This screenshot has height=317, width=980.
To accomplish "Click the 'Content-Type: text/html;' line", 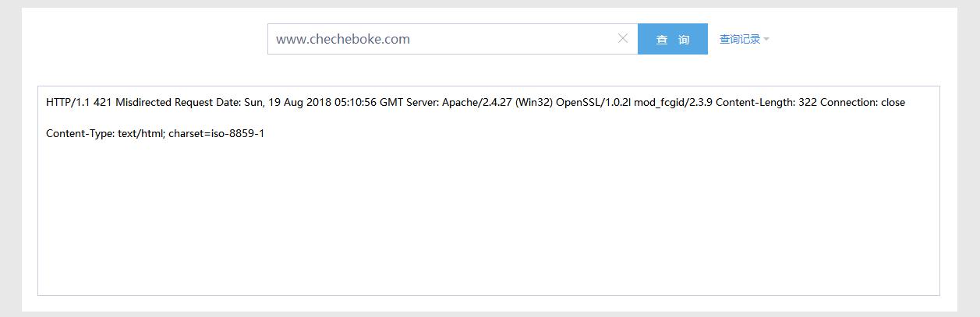I will (104, 133).
